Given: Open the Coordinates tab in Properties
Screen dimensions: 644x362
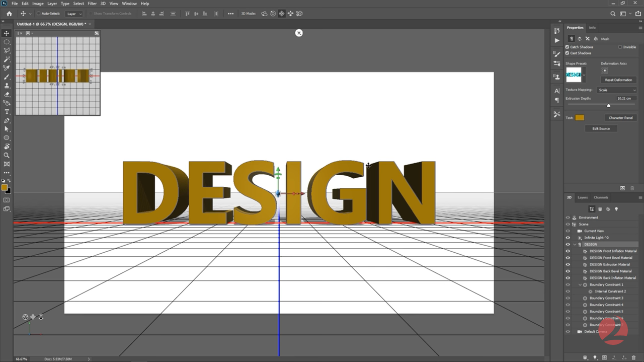Looking at the screenshot, I should tap(595, 39).
